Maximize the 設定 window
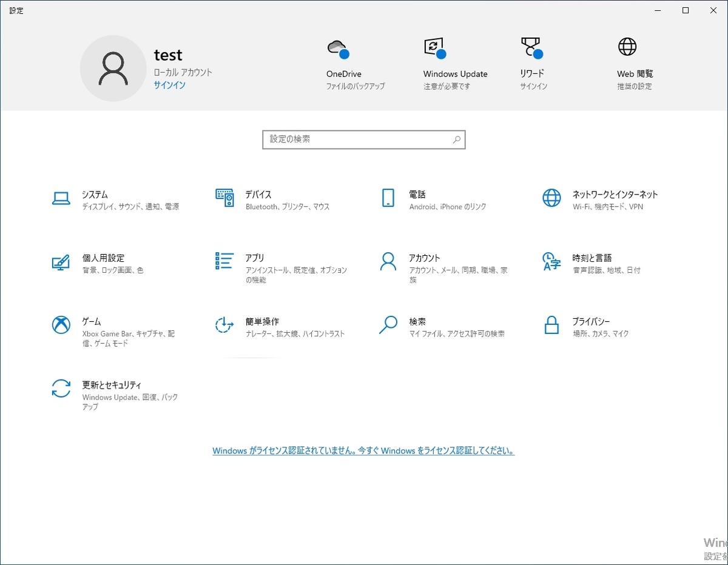Viewport: 728px width, 565px height. point(686,10)
